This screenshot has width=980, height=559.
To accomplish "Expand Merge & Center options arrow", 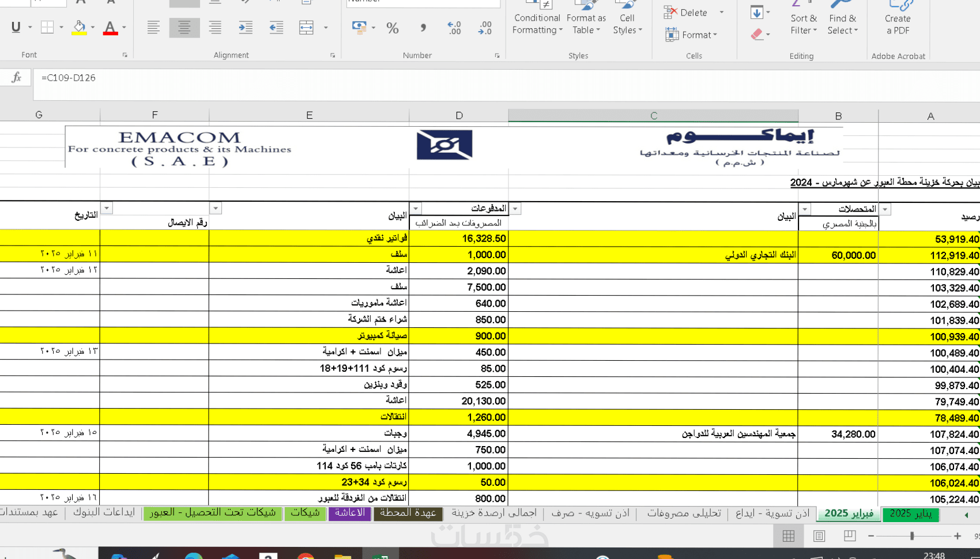I will pos(326,27).
